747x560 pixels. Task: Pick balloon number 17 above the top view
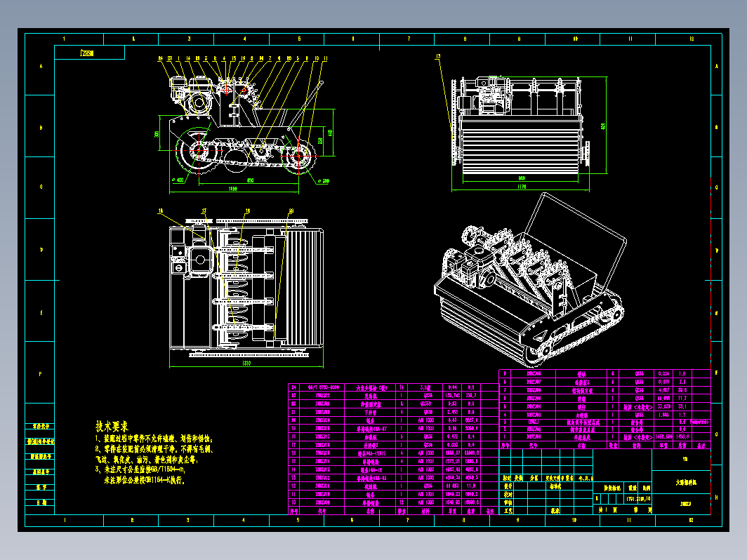coord(204,211)
